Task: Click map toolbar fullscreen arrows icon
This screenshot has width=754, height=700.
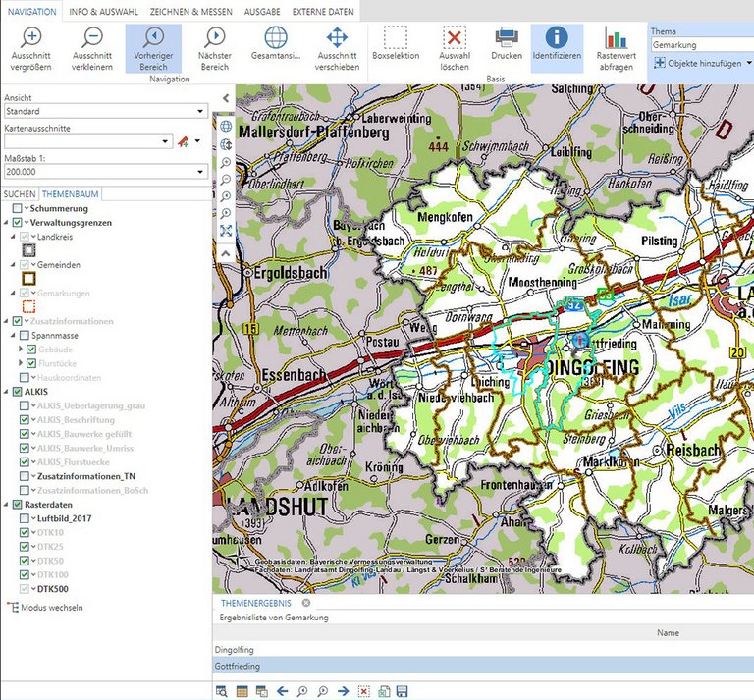Action: [x=226, y=231]
